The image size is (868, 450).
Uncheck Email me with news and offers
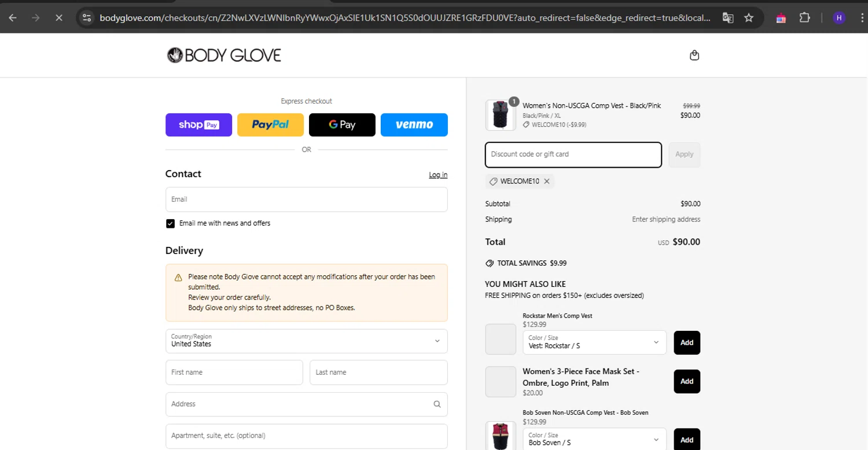tap(170, 224)
